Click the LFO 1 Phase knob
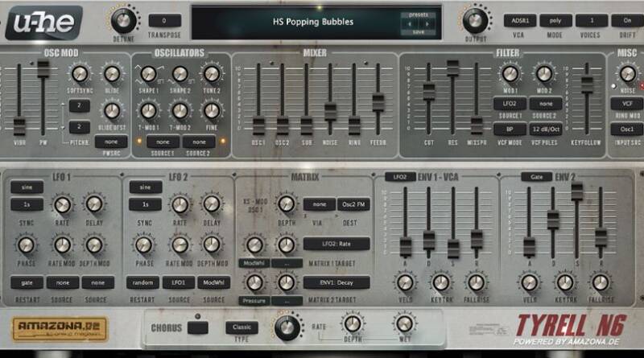The image size is (644, 358). coord(26,245)
